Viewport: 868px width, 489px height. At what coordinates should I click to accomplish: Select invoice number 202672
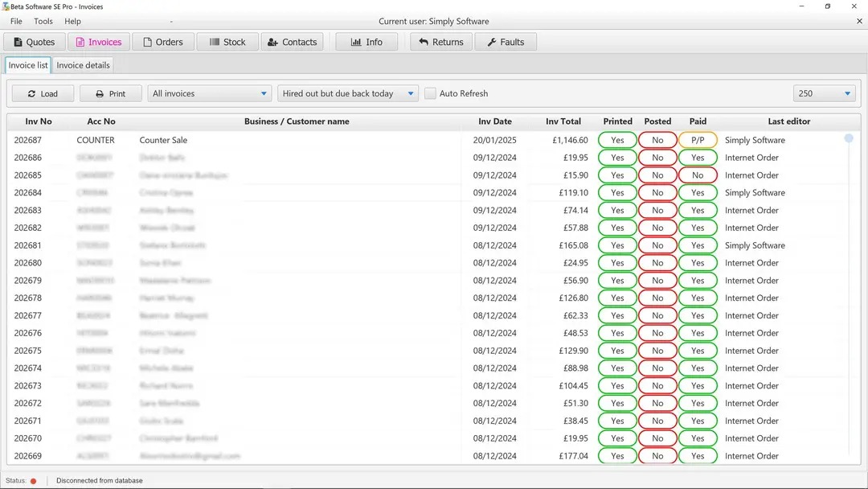27,403
